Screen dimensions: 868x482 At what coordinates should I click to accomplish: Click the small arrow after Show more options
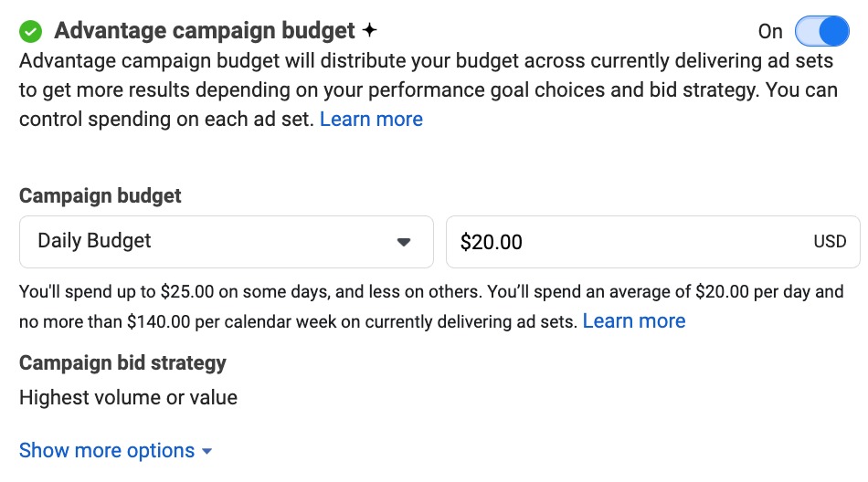(x=207, y=452)
